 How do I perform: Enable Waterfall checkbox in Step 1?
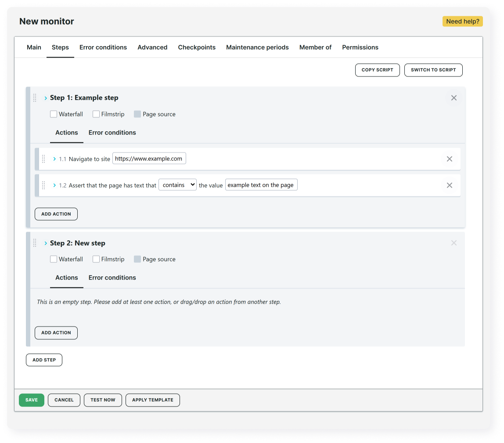pyautogui.click(x=54, y=114)
